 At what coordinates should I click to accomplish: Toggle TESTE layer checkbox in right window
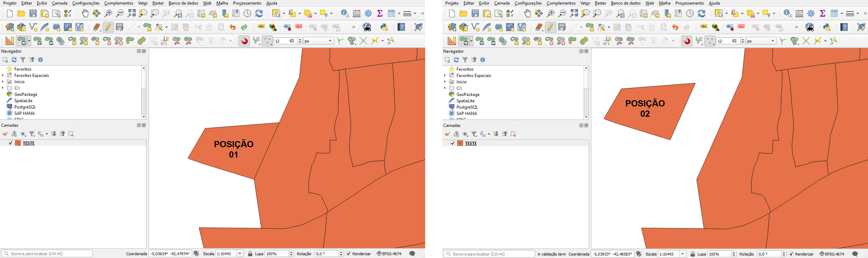452,144
